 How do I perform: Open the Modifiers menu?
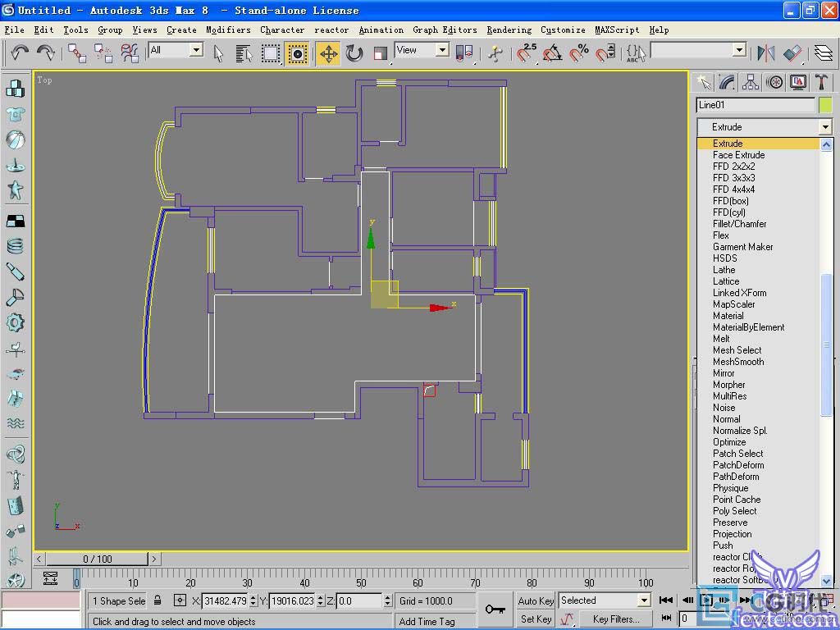[228, 30]
